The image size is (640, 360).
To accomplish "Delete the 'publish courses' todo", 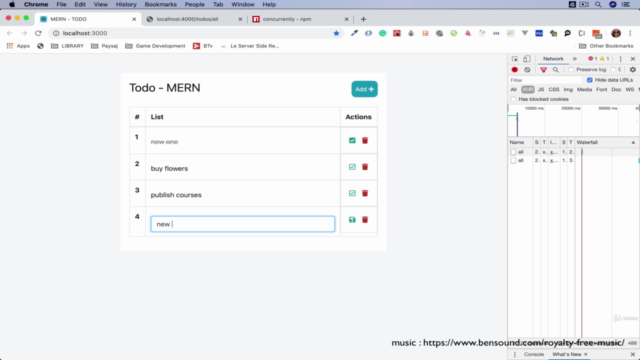I will (365, 193).
